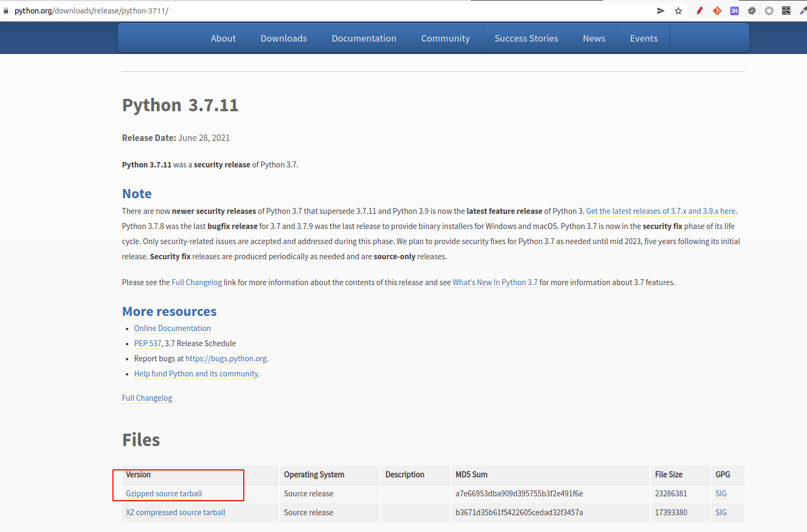Visit https://bugs.python.org link

(x=226, y=359)
